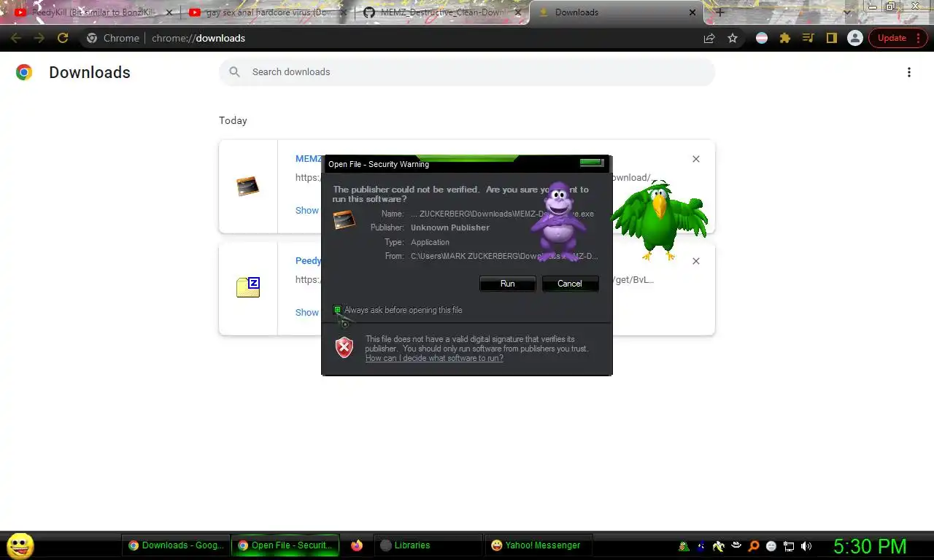
Task: Open the volume speaker tray icon
Action: (x=806, y=546)
